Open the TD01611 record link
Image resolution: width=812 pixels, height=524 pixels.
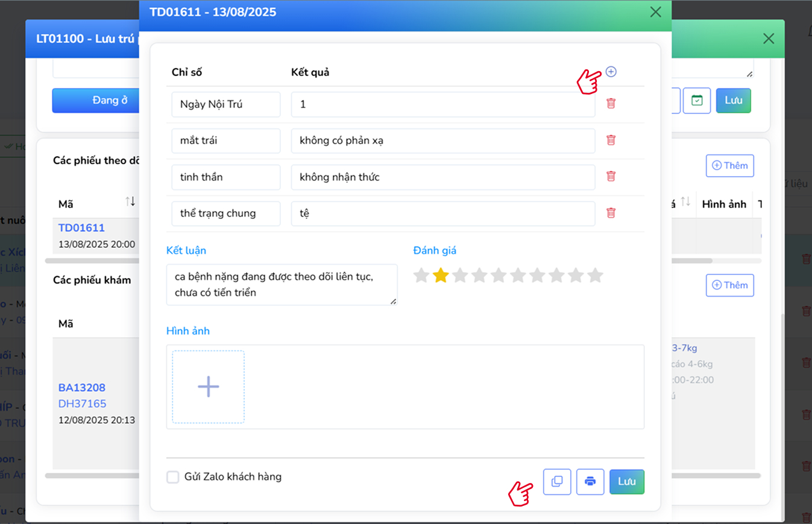pyautogui.click(x=81, y=228)
